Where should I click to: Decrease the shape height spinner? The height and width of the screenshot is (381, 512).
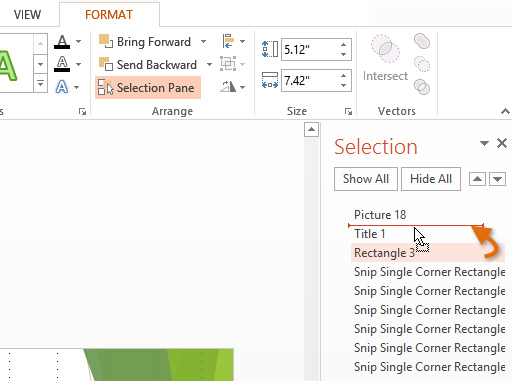pyautogui.click(x=343, y=54)
